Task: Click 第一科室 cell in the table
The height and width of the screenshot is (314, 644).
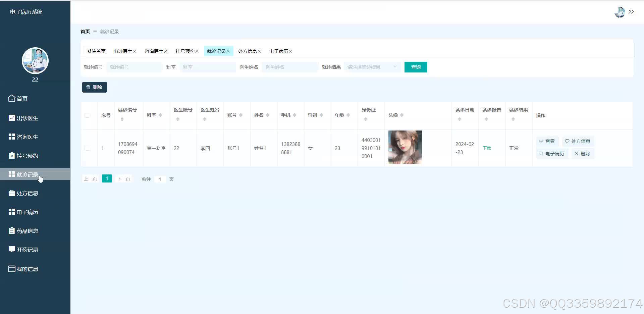Action: point(156,148)
